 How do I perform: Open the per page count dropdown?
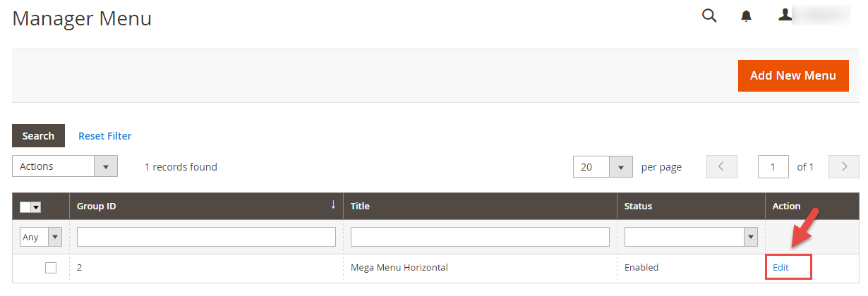603,167
